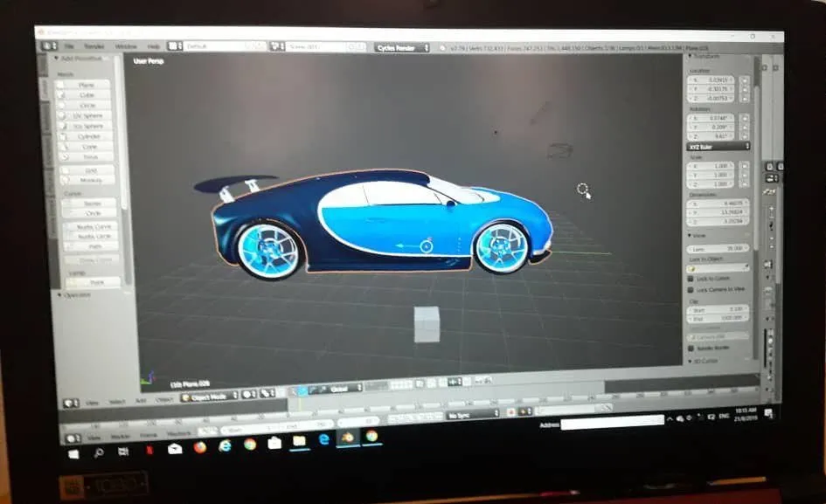This screenshot has width=826, height=504.
Task: Open the Windows Start menu
Action: [x=73, y=454]
